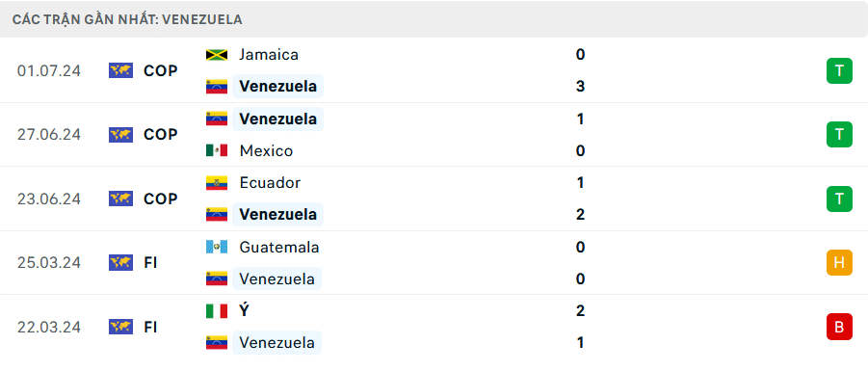The height and width of the screenshot is (371, 868).
Task: Click the green T badge for 23.06.24 match
Action: (839, 199)
